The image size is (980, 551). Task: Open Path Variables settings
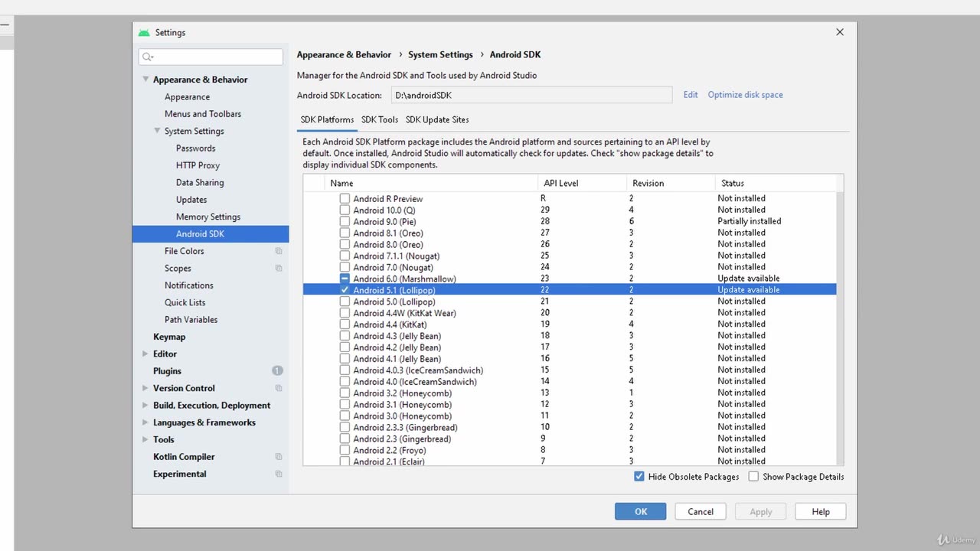[191, 320]
